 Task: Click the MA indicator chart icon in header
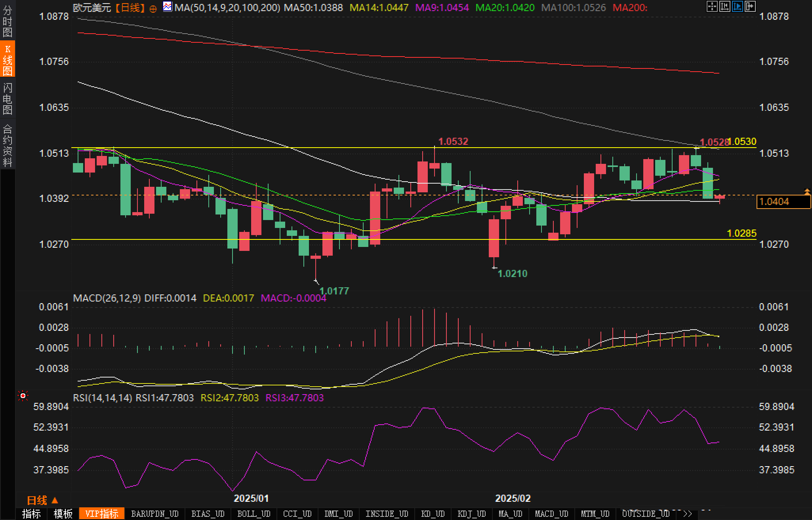168,7
